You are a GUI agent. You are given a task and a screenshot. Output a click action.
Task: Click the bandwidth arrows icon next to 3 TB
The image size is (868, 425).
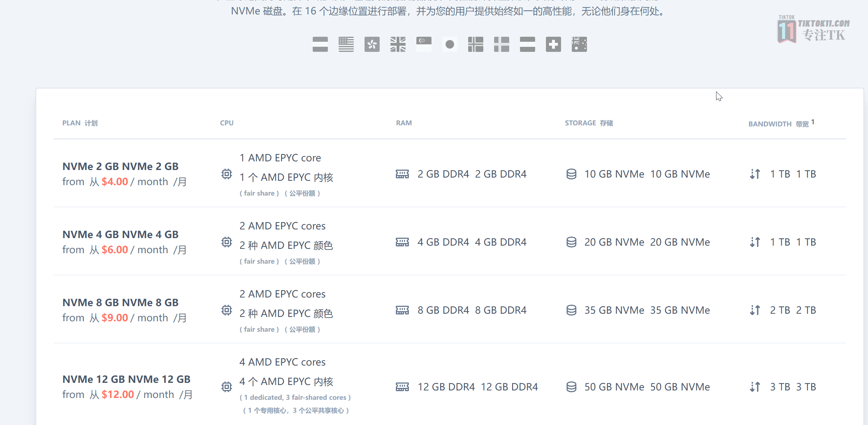(x=755, y=387)
